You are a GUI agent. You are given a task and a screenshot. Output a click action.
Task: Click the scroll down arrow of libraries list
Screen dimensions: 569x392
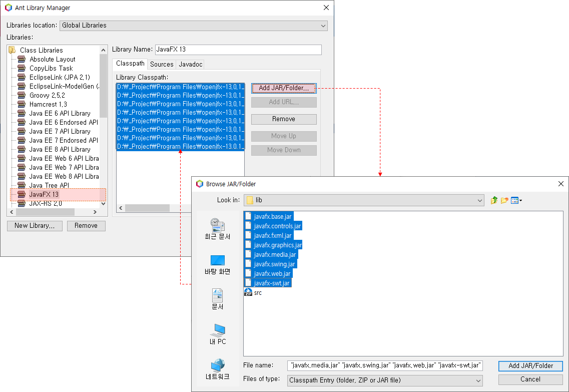point(104,203)
